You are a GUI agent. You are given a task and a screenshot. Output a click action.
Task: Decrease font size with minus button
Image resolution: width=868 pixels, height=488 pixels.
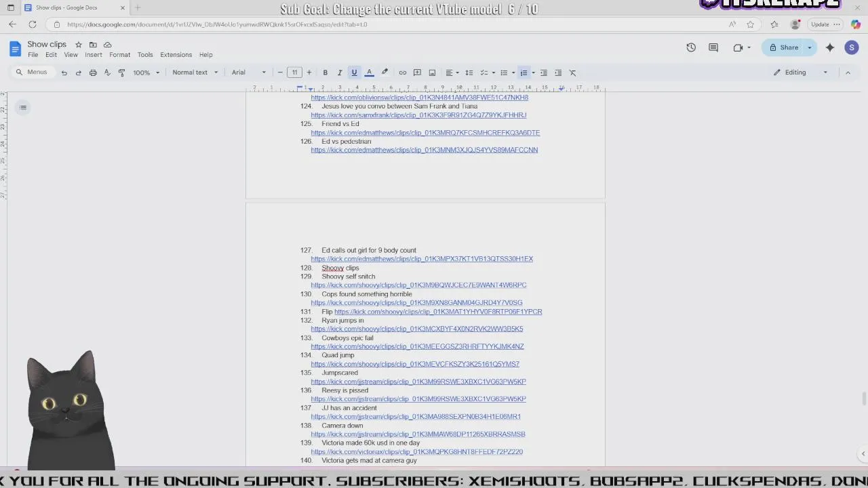pyautogui.click(x=280, y=73)
